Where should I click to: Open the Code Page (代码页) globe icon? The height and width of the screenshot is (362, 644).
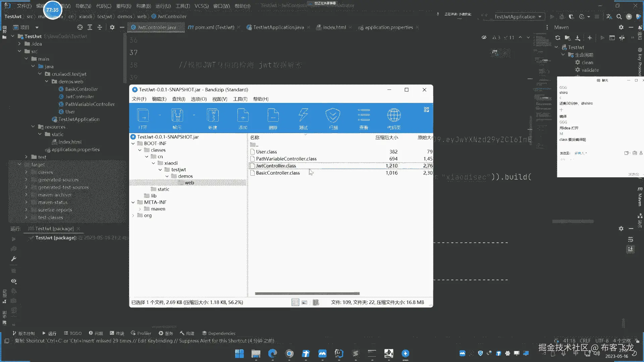point(394,116)
